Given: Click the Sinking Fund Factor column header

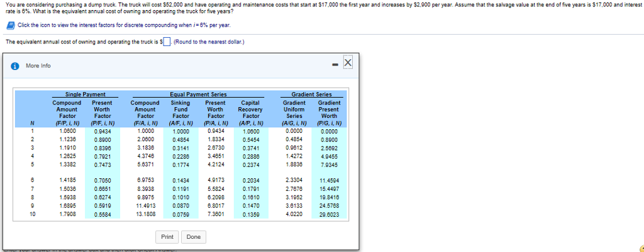Looking at the screenshot, I should point(180,113).
